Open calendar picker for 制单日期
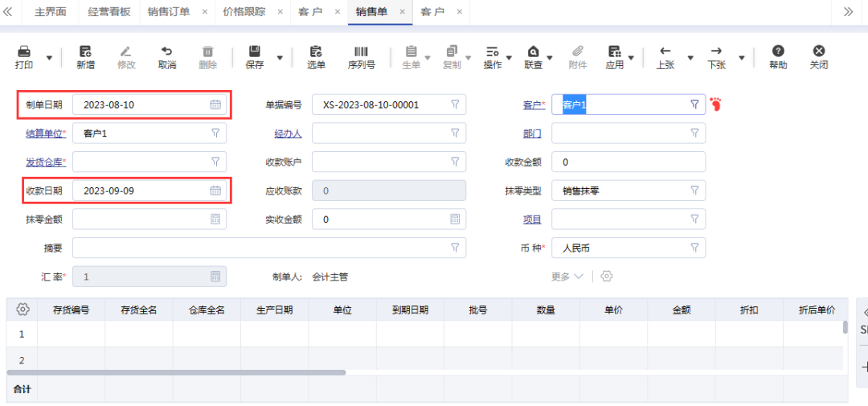Image resolution: width=868 pixels, height=406 pixels. pyautogui.click(x=215, y=105)
